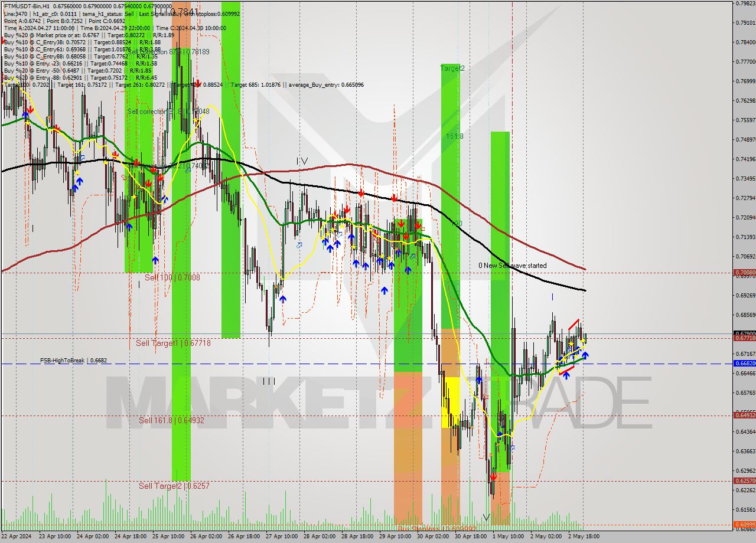
Task: Click the 'Point A:0.6742' info text
Action: click(22, 21)
